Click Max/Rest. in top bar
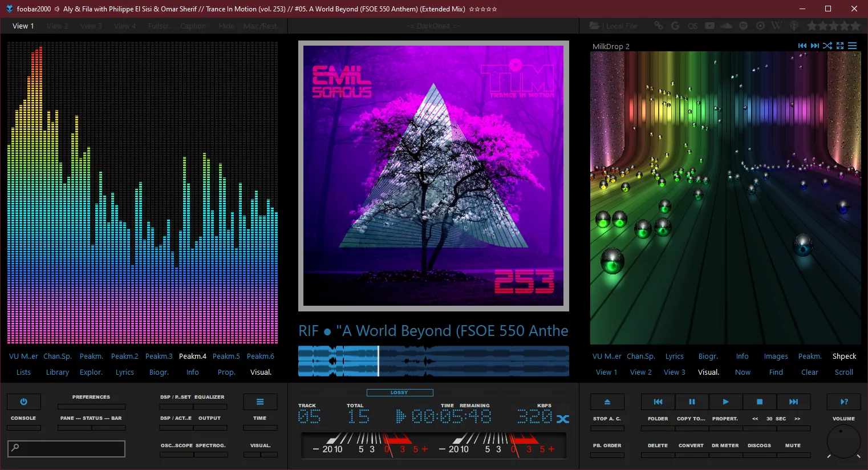 click(260, 26)
